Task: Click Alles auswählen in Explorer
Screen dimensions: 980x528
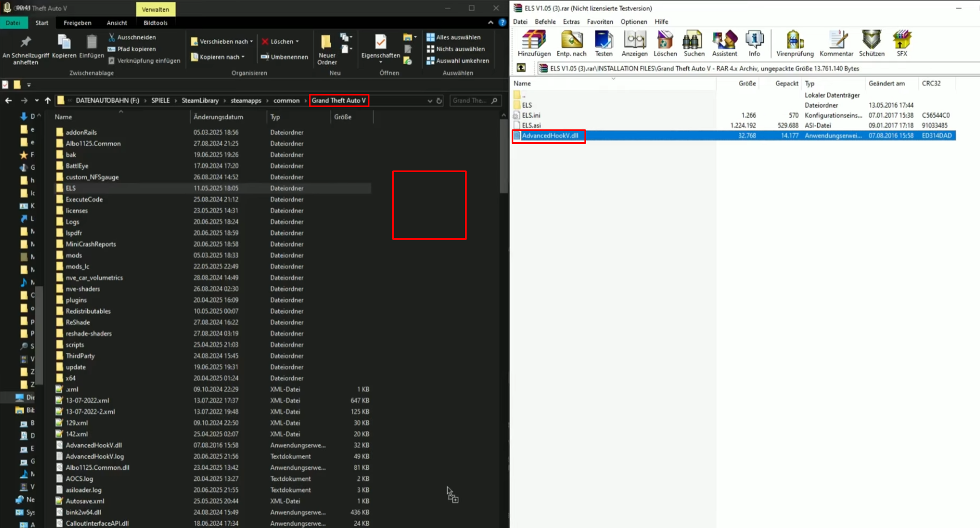Action: (x=453, y=37)
